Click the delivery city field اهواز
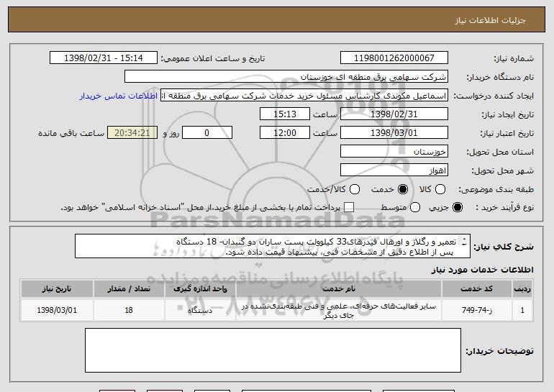Screen dimensions: 554x392 pyautogui.click(x=393, y=170)
